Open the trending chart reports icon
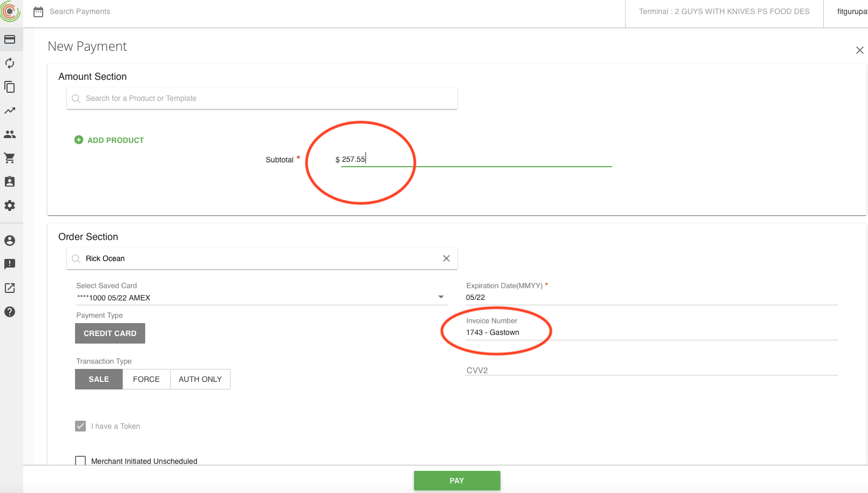The width and height of the screenshot is (868, 493). pos(10,111)
